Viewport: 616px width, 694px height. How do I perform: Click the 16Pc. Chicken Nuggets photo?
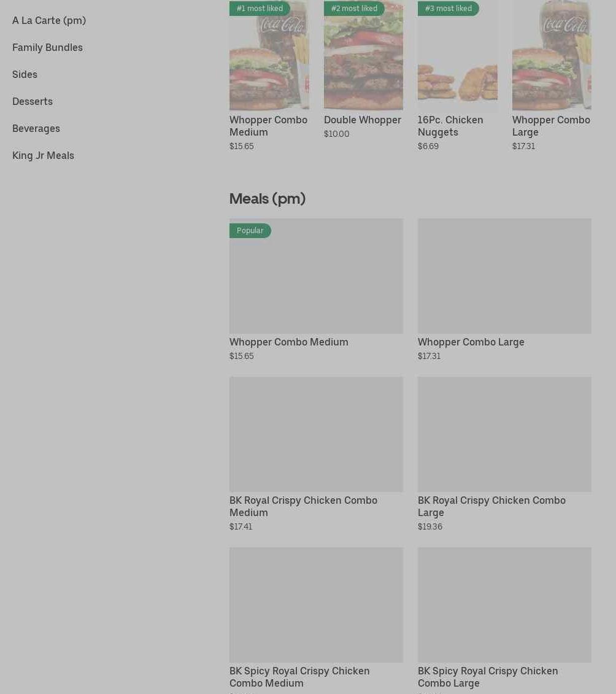(457, 61)
